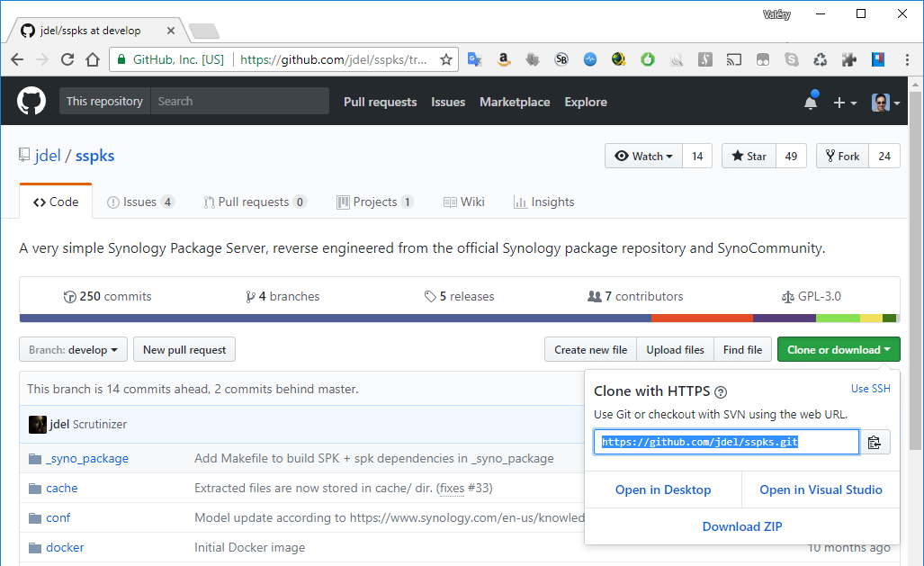Click Upload files button
The image size is (924, 566).
pos(676,350)
